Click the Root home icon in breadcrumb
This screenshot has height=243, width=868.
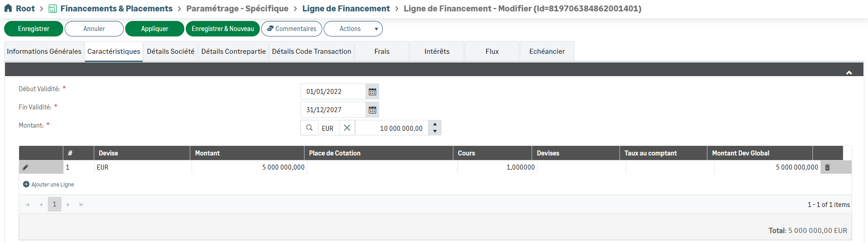[x=8, y=9]
